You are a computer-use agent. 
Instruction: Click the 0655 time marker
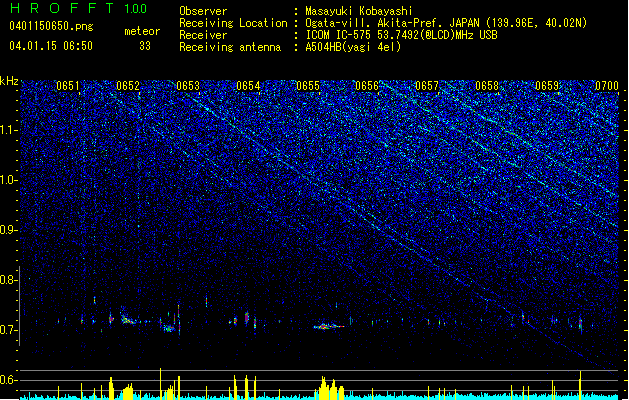308,86
